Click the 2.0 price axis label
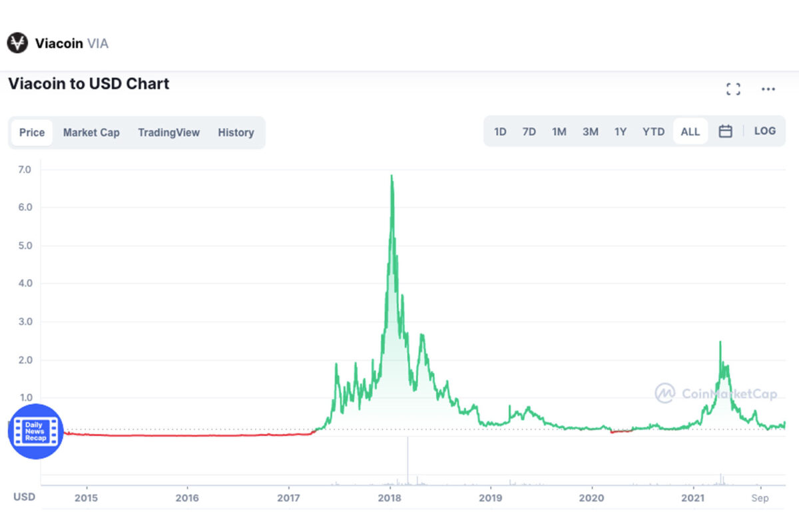 point(24,360)
